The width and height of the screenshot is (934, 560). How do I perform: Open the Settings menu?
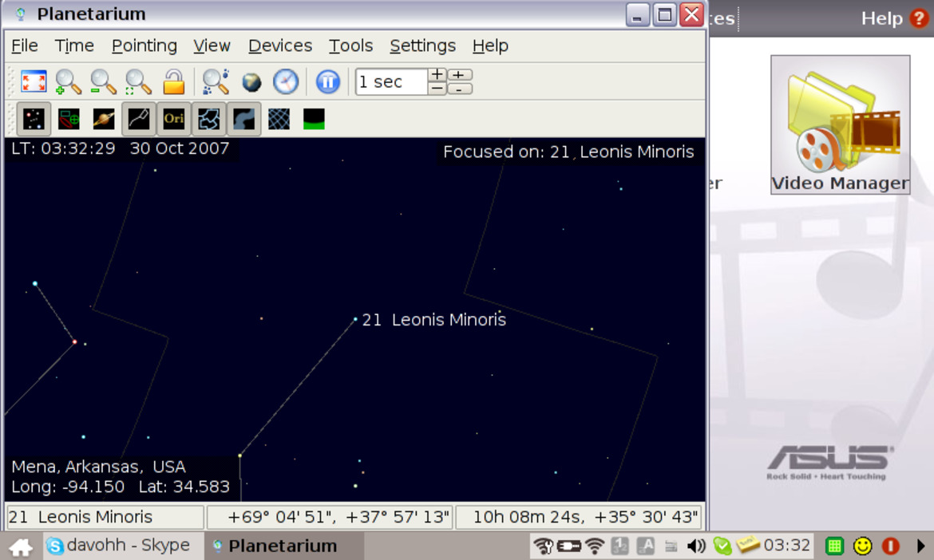tap(422, 45)
